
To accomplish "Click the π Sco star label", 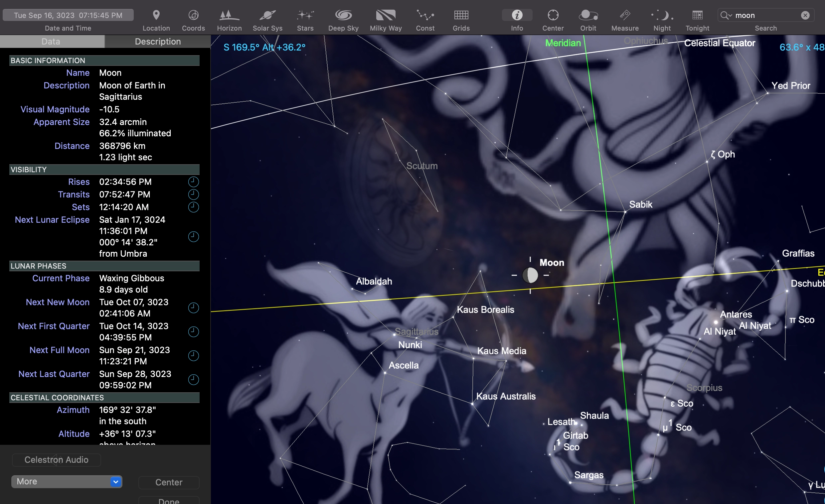I will coord(802,320).
